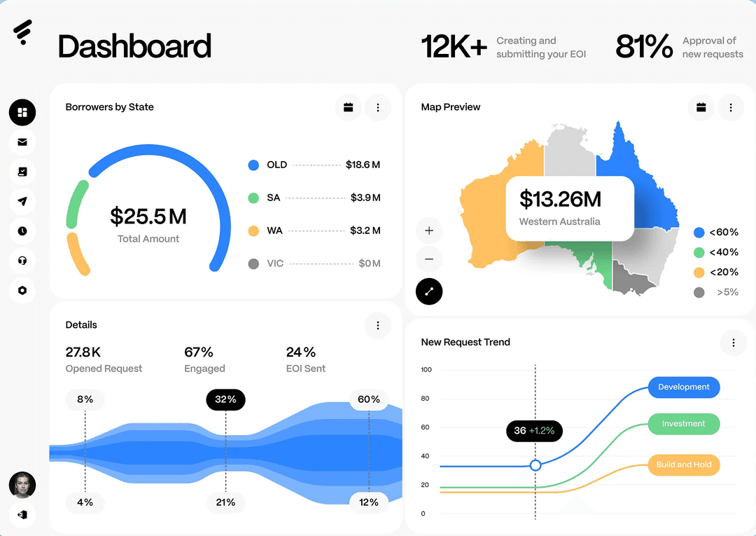The width and height of the screenshot is (756, 536).
Task: Open the mail inbox from sidebar
Action: tap(22, 142)
